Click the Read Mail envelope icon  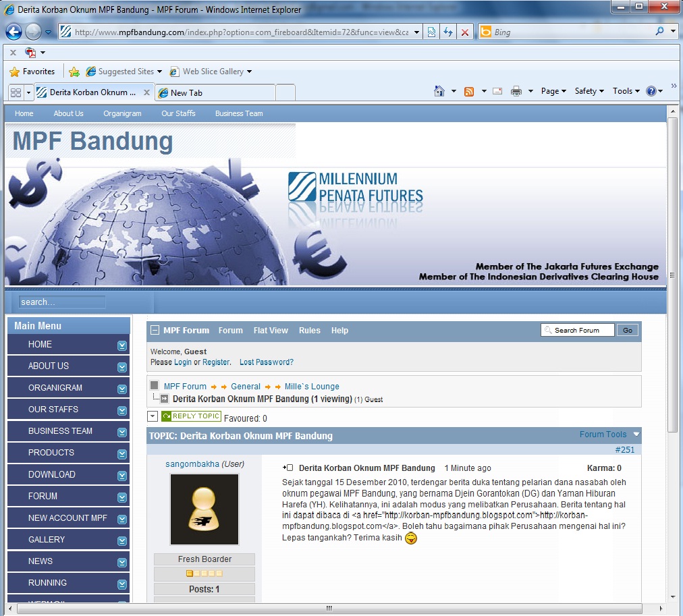tap(497, 91)
